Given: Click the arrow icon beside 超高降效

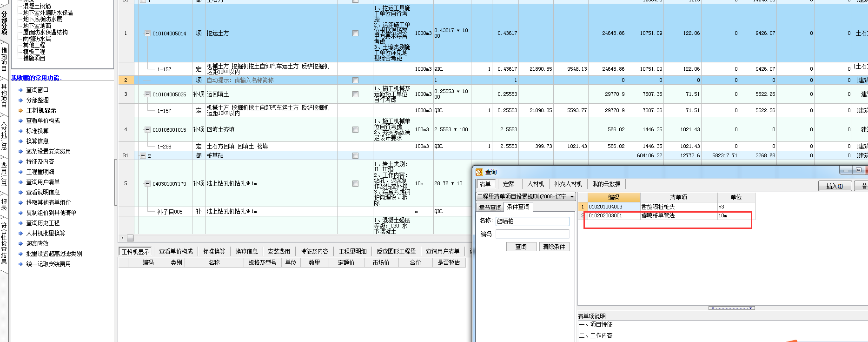Looking at the screenshot, I should [x=20, y=244].
